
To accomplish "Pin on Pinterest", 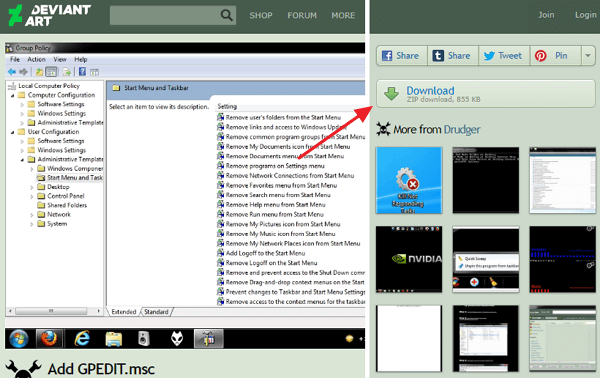I will [x=555, y=56].
